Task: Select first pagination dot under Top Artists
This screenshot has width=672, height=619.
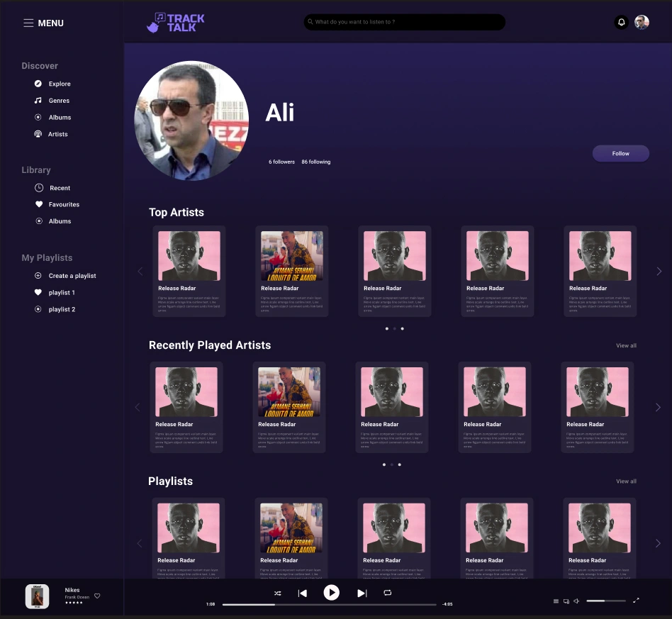Action: (387, 329)
